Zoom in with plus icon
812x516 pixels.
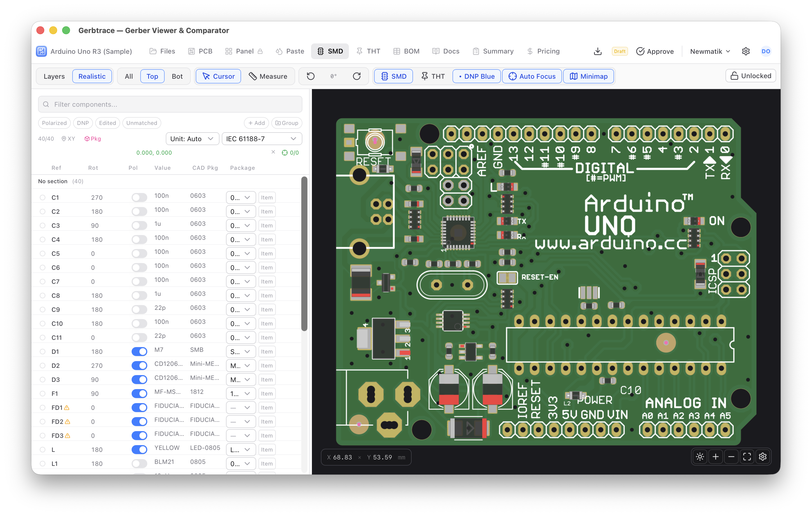716,457
